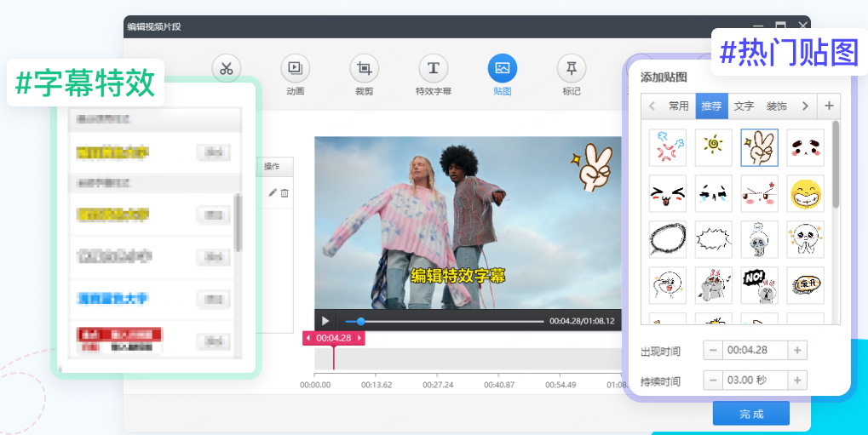The height and width of the screenshot is (435, 868).
Task: Pick the yellow grinning emoji sticker
Action: (806, 194)
